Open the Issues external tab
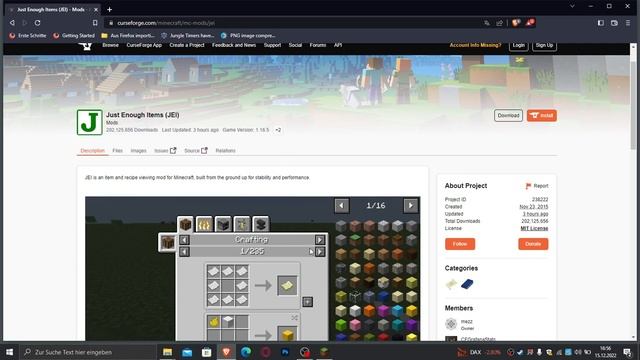Image resolution: width=640 pixels, height=360 pixels. pyautogui.click(x=165, y=151)
